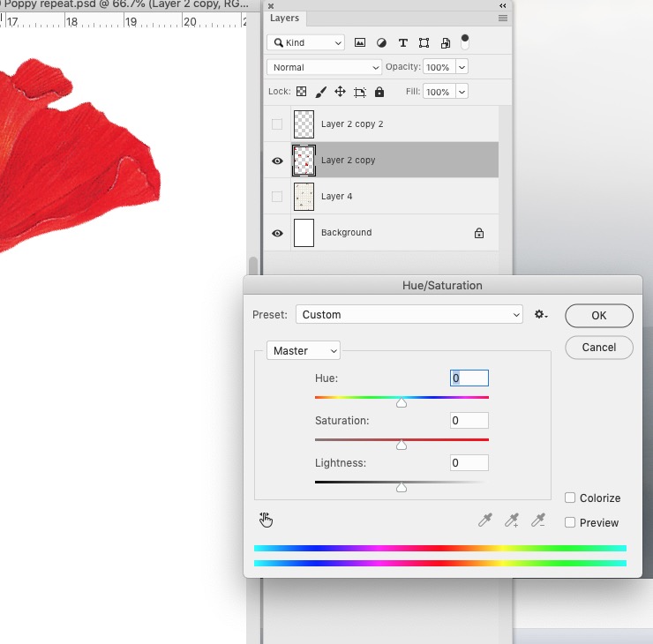Image resolution: width=653 pixels, height=644 pixels.
Task: Open the Normal blend mode dropdown
Action: click(x=324, y=67)
